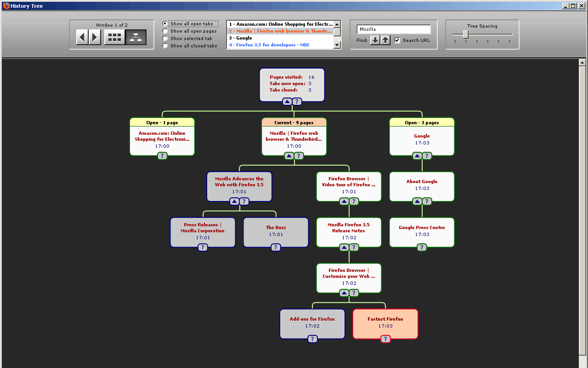
Task: Collapse Mozilla Advances the Web node
Action: click(234, 201)
